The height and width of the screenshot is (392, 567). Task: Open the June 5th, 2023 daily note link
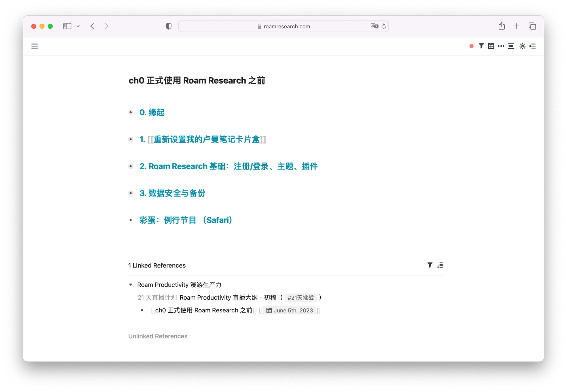click(x=290, y=310)
